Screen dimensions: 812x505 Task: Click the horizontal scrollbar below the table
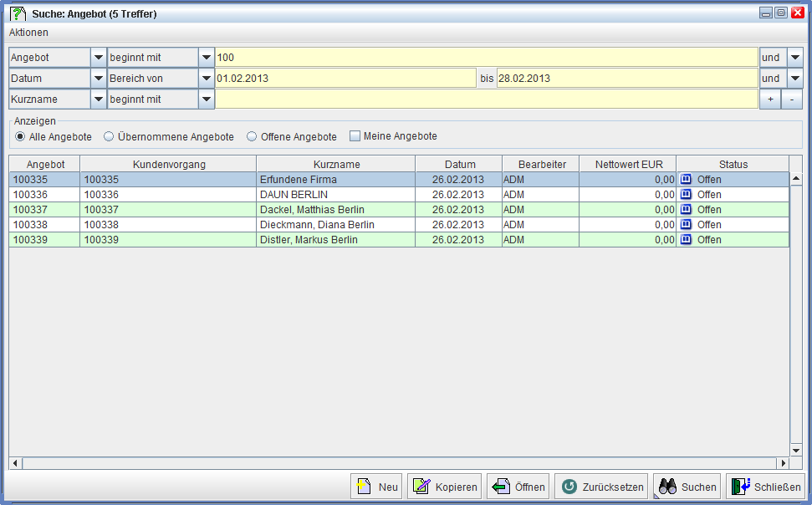click(x=399, y=463)
